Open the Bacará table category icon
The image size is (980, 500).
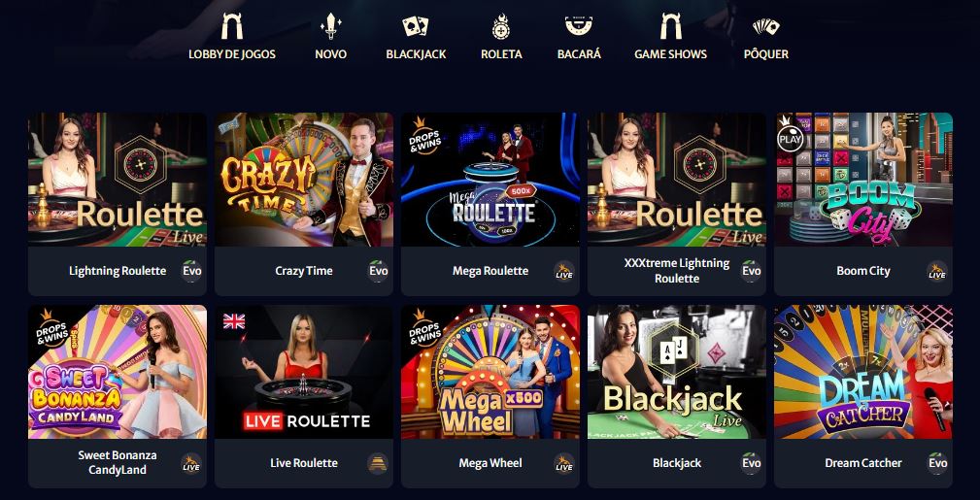[579, 26]
